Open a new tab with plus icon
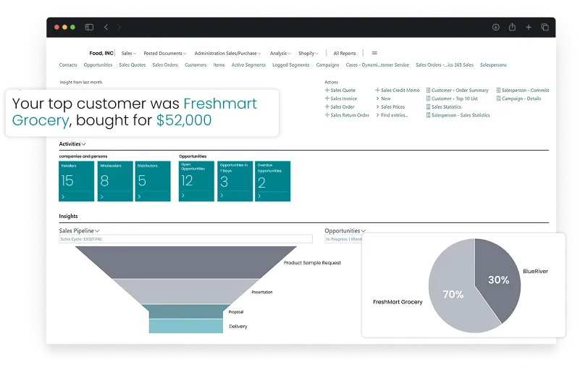The image size is (588, 368). point(529,27)
